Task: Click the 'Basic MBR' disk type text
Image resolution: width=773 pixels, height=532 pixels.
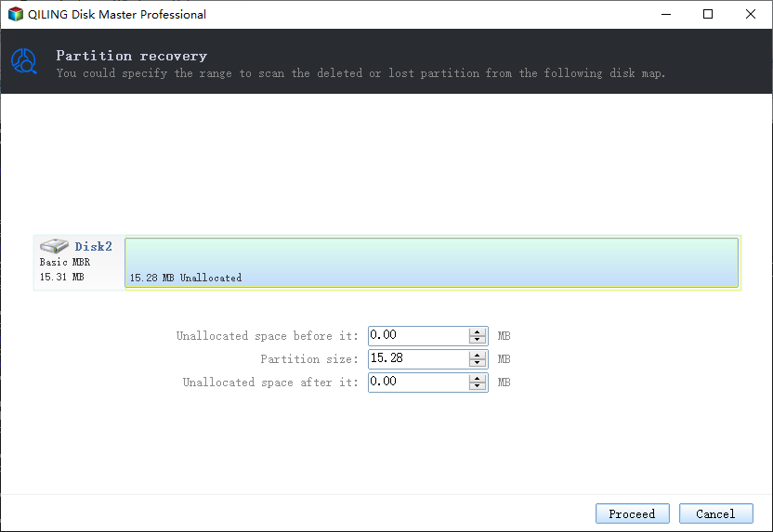Action: tap(65, 262)
